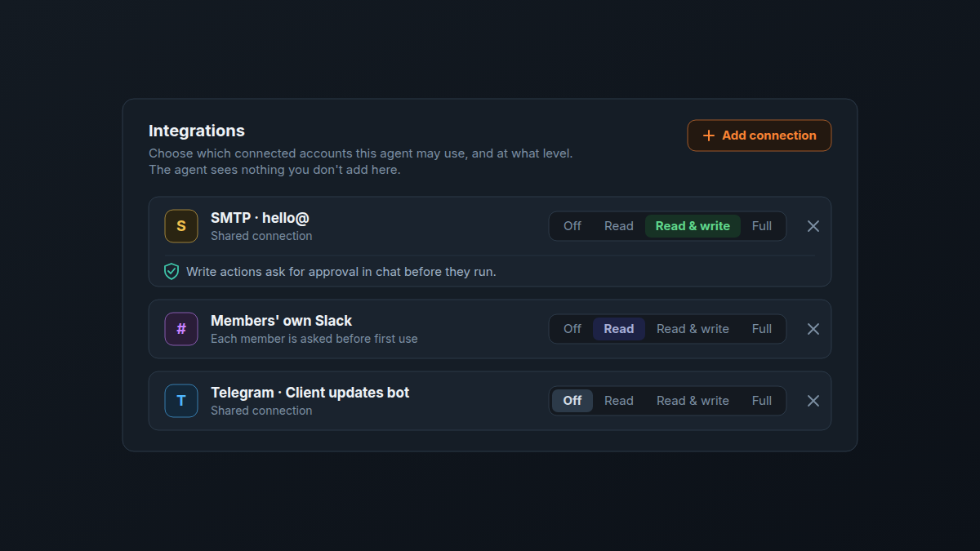Click the Members' own Slack title
The height and width of the screenshot is (551, 980).
[x=282, y=321]
